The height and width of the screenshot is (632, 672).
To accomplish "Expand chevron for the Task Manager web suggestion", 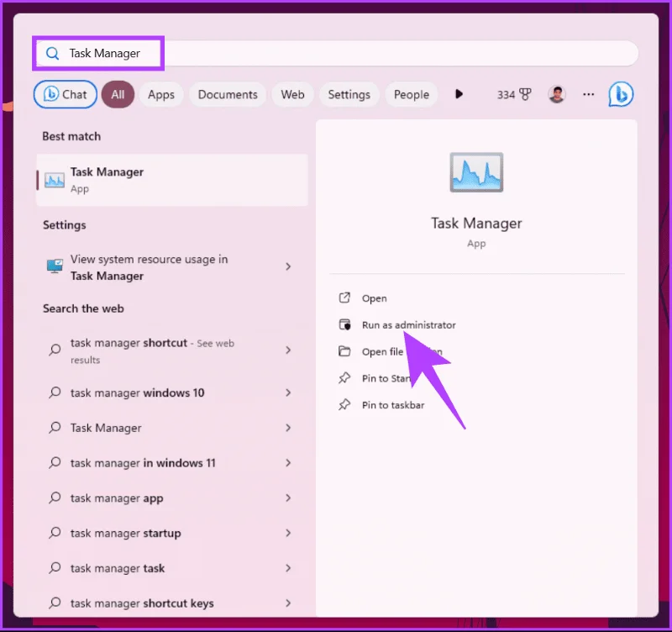I will click(288, 428).
